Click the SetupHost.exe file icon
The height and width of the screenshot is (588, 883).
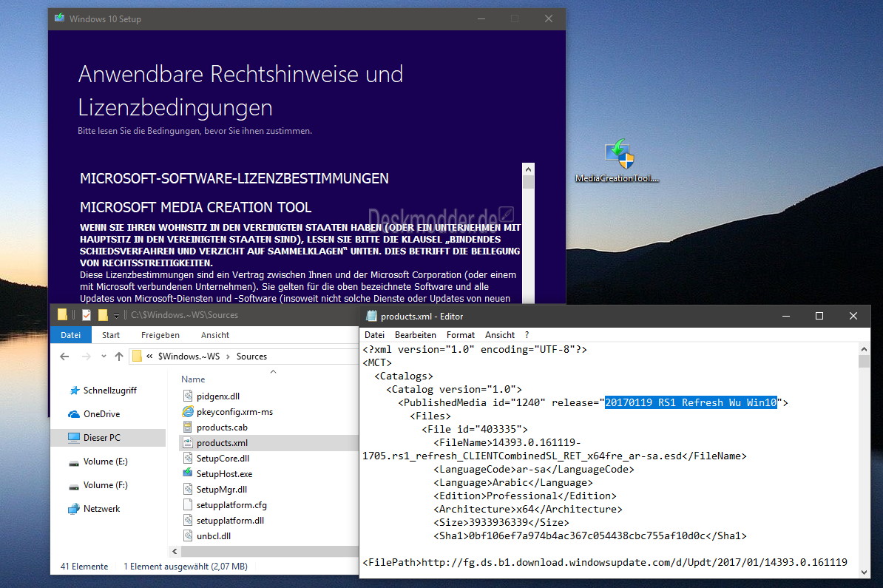[x=188, y=473]
